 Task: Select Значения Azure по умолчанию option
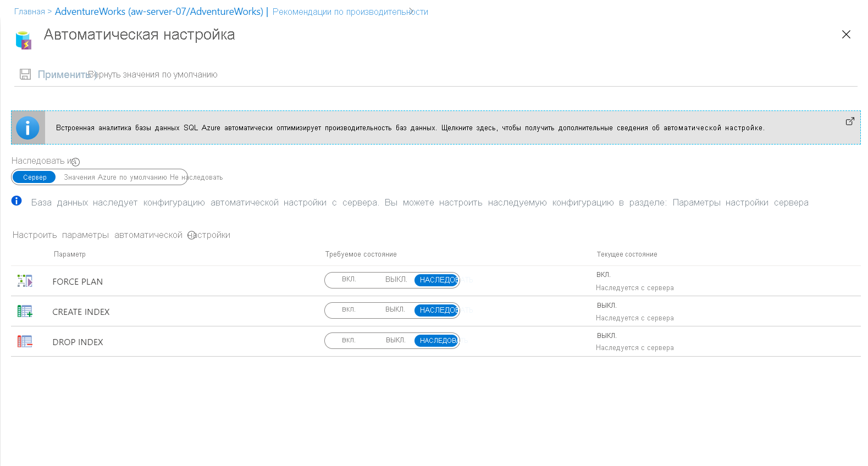tap(115, 177)
